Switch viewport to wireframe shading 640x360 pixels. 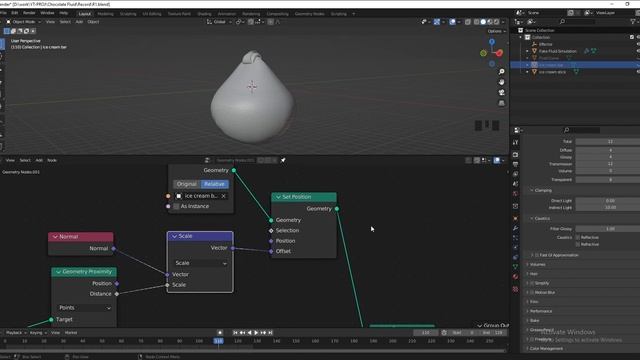[x=476, y=22]
